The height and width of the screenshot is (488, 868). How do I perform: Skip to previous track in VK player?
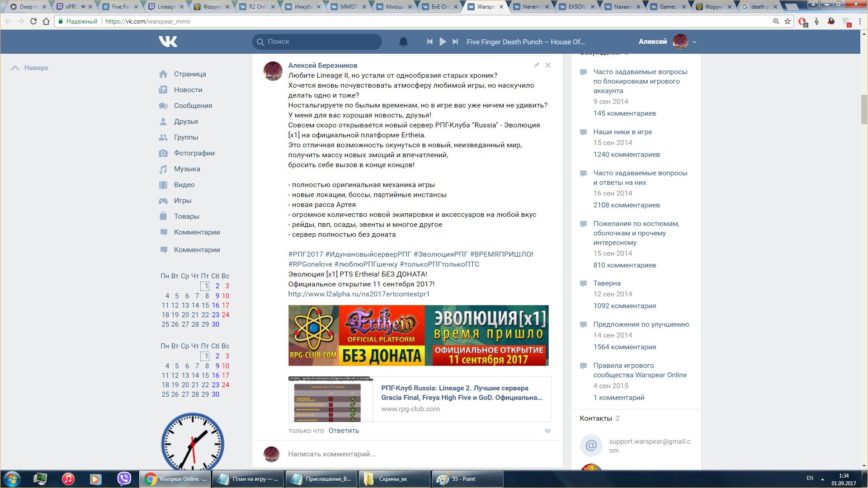tap(429, 42)
